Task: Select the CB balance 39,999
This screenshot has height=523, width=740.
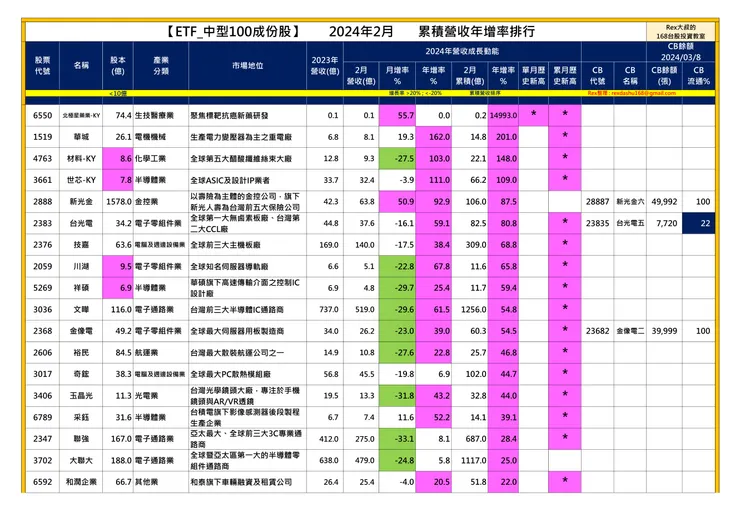Action: (664, 331)
